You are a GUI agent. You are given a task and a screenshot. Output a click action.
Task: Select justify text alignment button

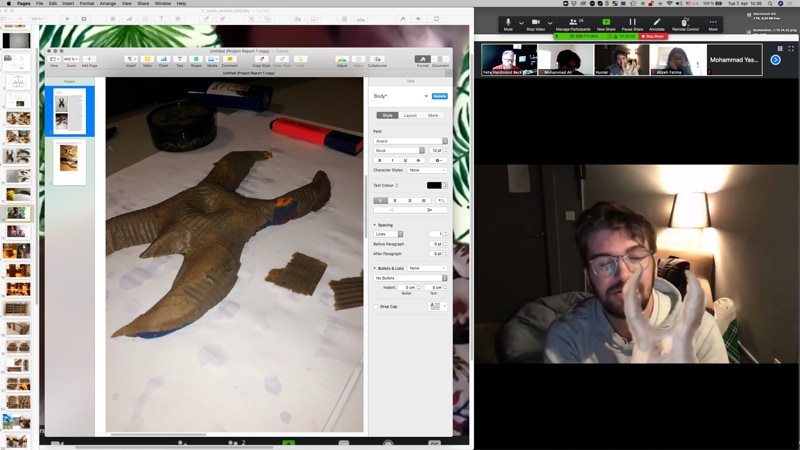[423, 201]
